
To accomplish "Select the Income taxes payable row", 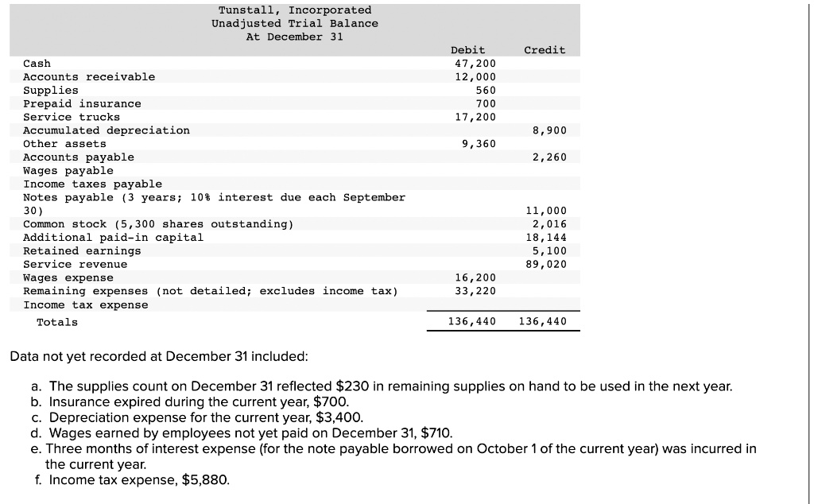I will pyautogui.click(x=294, y=184).
